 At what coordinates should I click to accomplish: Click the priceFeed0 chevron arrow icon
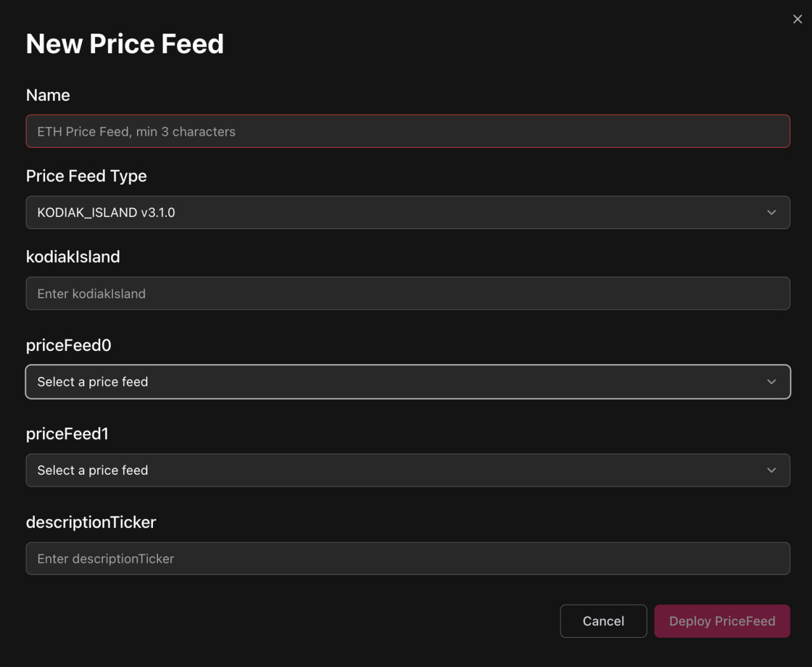(x=771, y=382)
